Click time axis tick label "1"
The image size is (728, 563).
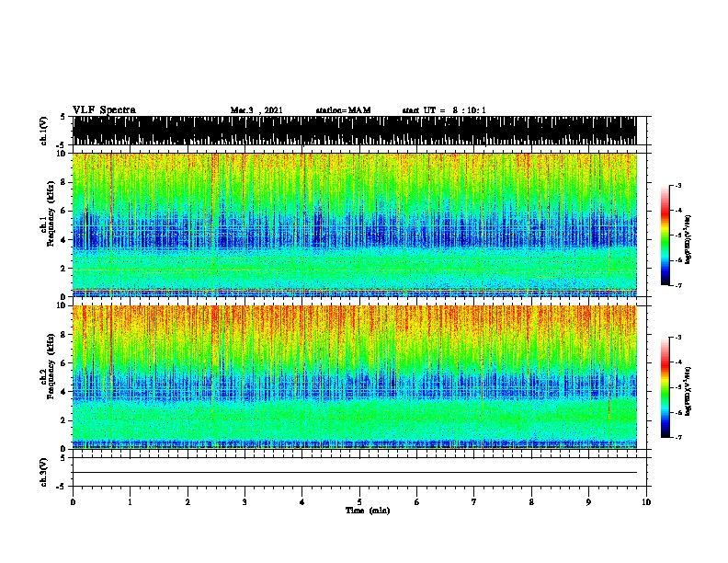click(x=130, y=502)
